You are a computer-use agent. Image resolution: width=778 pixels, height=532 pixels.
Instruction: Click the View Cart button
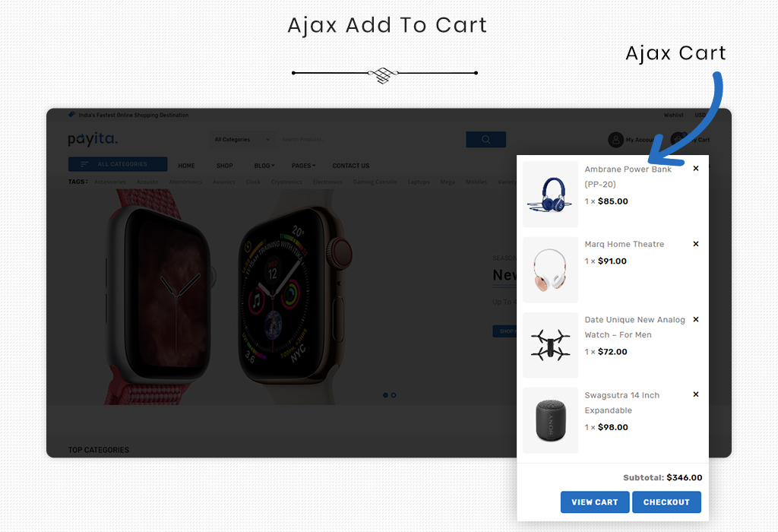click(595, 502)
